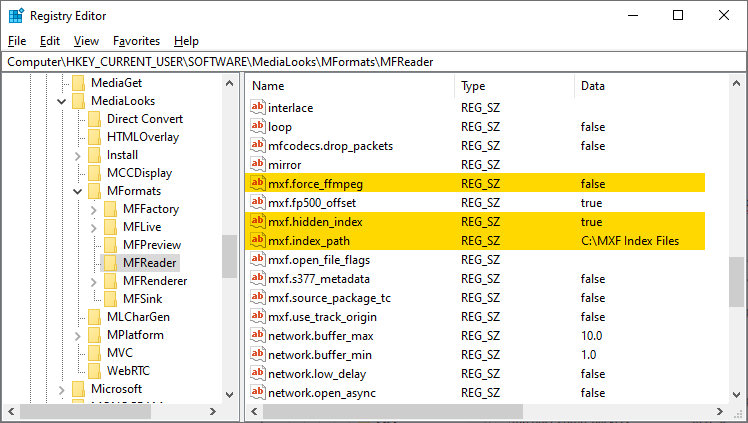
Task: Open the Favorites menu
Action: coord(136,41)
